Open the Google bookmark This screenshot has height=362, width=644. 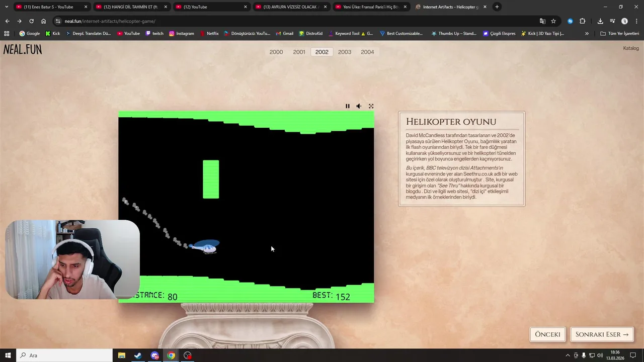[x=30, y=33]
